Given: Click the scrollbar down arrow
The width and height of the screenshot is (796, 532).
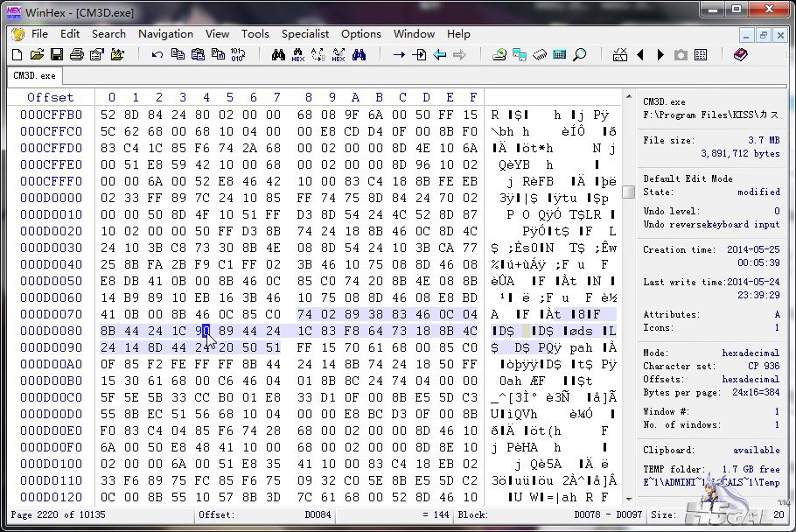Looking at the screenshot, I should click(x=629, y=500).
